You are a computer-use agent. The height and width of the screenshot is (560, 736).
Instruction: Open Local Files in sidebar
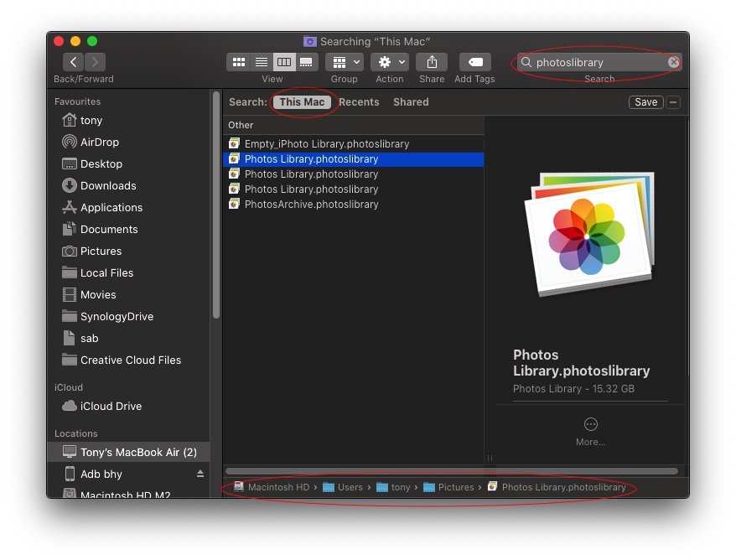tap(128, 272)
